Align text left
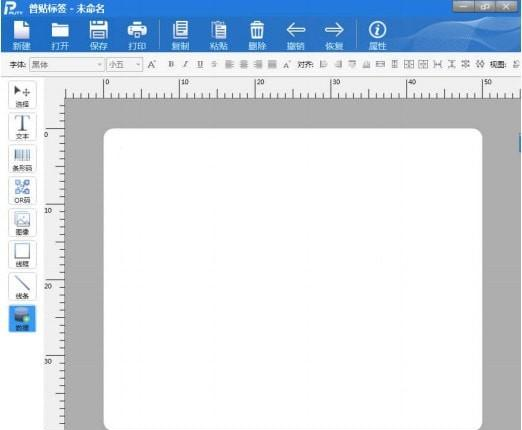 coord(229,64)
